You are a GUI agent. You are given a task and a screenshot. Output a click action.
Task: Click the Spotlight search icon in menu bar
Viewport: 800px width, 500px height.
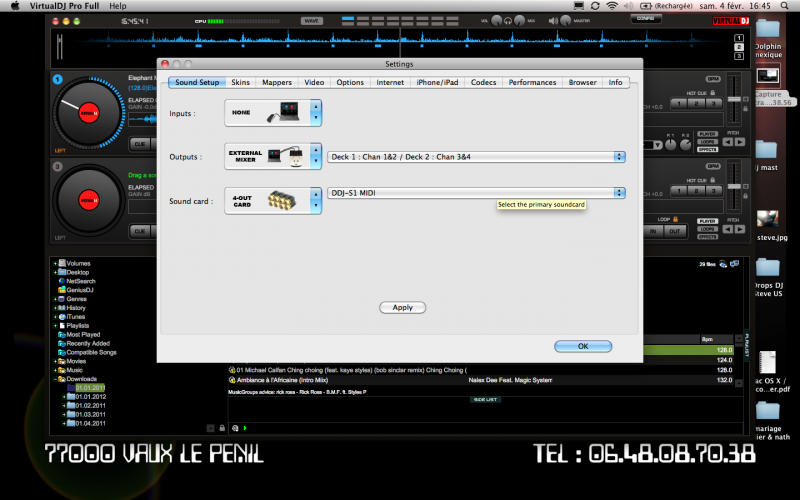pyautogui.click(x=786, y=6)
